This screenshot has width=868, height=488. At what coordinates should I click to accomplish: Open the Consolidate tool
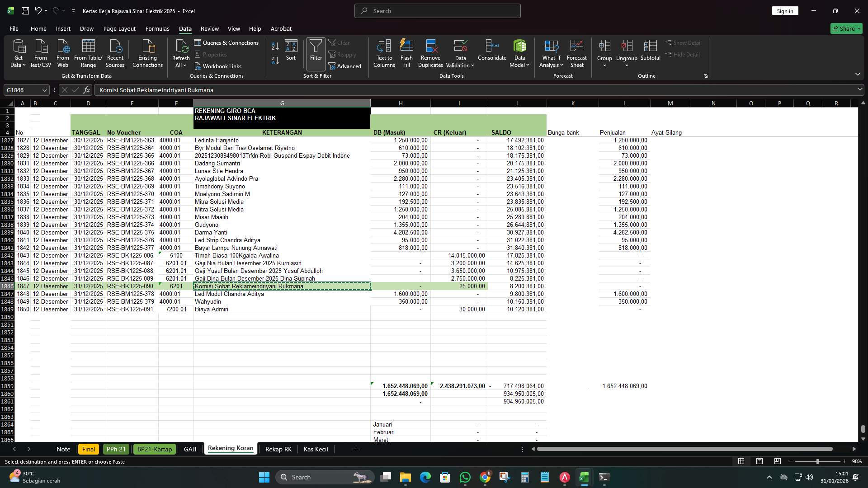(x=492, y=52)
